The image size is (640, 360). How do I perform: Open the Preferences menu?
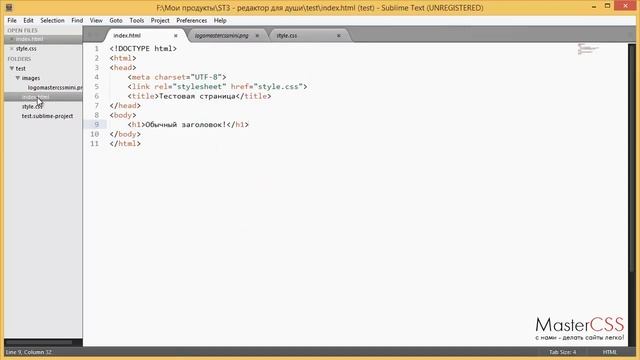click(191, 20)
